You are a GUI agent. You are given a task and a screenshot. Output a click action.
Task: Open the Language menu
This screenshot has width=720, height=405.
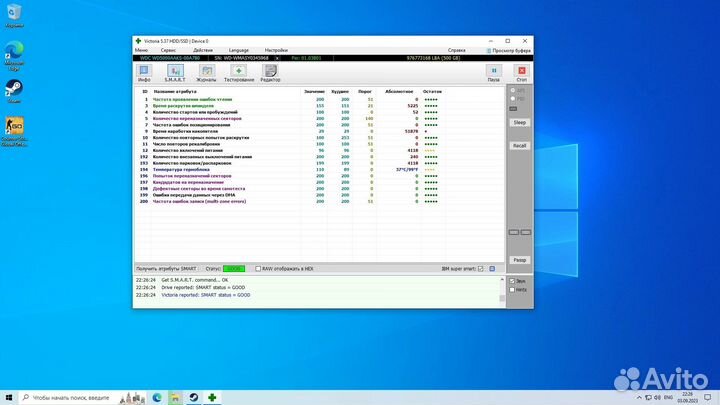coord(239,50)
